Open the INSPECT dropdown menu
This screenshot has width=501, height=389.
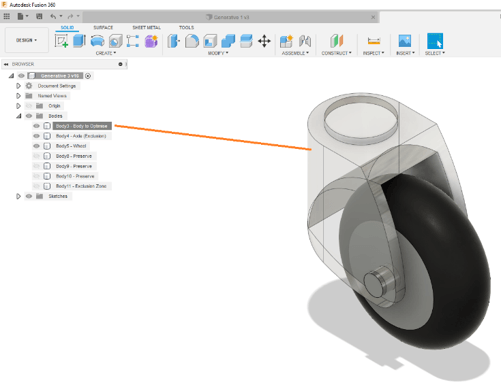pos(374,53)
